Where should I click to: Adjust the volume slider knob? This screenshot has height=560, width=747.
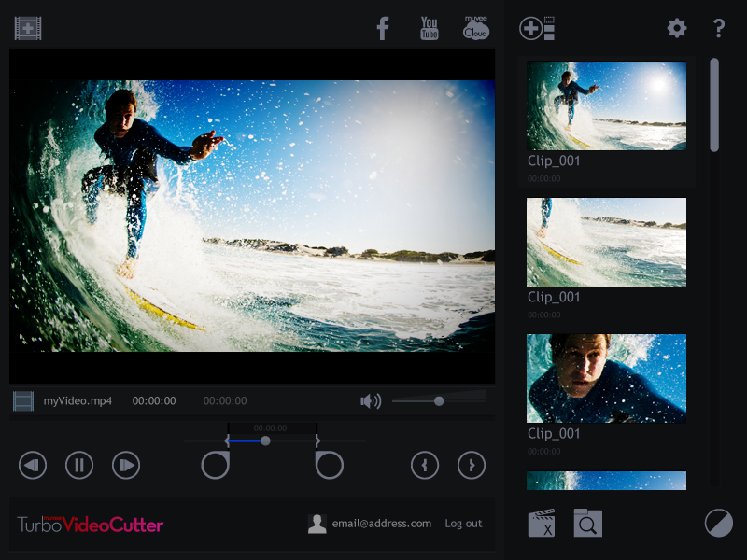click(x=439, y=401)
